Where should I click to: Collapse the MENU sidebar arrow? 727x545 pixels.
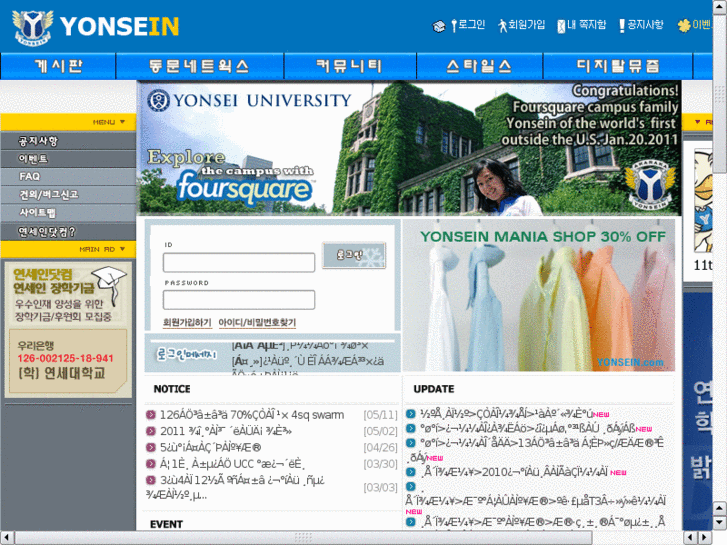[x=122, y=122]
